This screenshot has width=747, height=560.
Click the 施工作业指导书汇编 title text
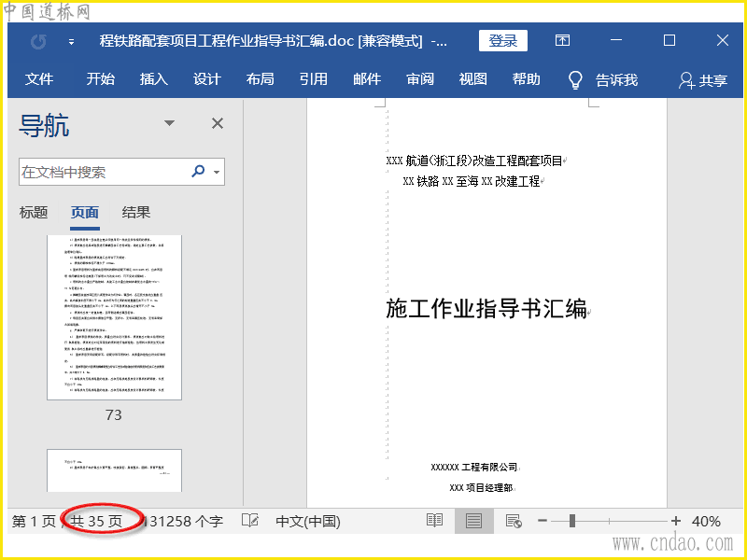[x=486, y=309]
